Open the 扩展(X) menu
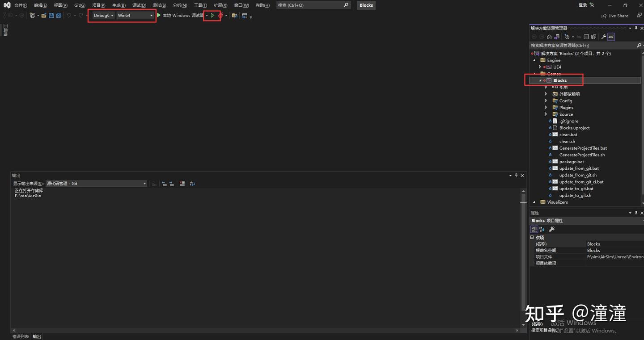 (220, 5)
